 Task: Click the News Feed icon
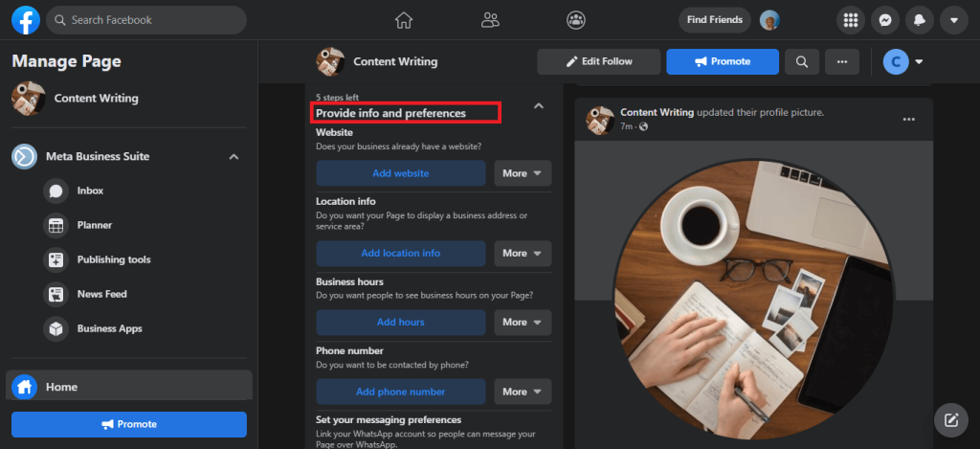tap(56, 294)
